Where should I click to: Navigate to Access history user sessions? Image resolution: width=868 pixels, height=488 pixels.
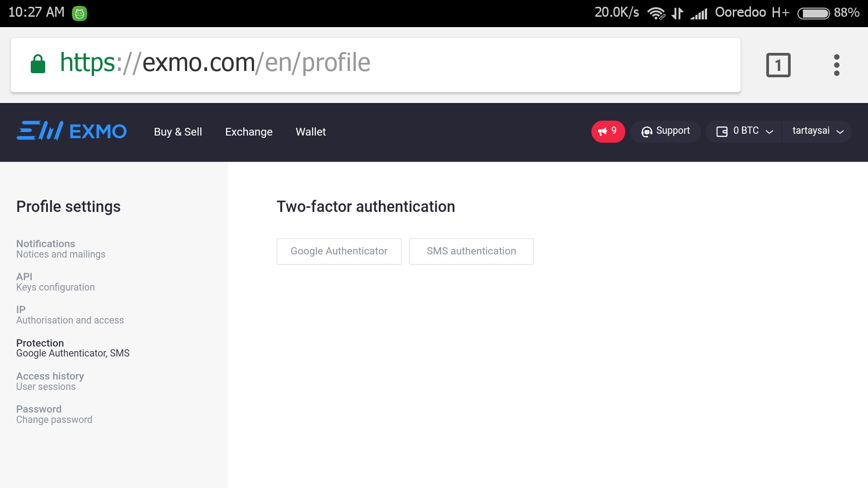coord(50,381)
